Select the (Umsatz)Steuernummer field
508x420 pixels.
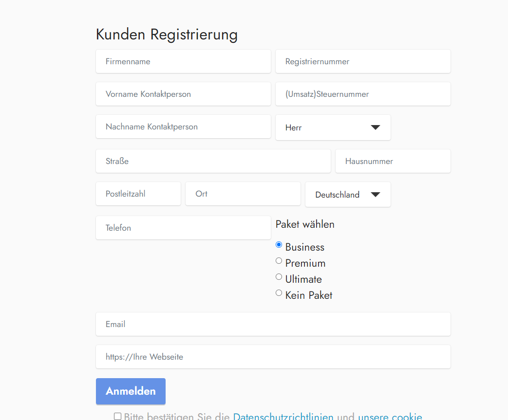pos(363,94)
